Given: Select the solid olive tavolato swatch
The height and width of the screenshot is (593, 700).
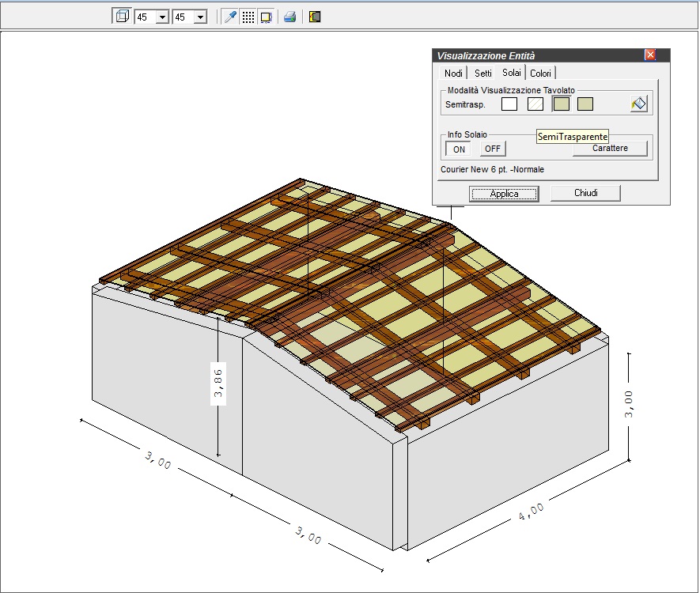Looking at the screenshot, I should click(x=585, y=104).
